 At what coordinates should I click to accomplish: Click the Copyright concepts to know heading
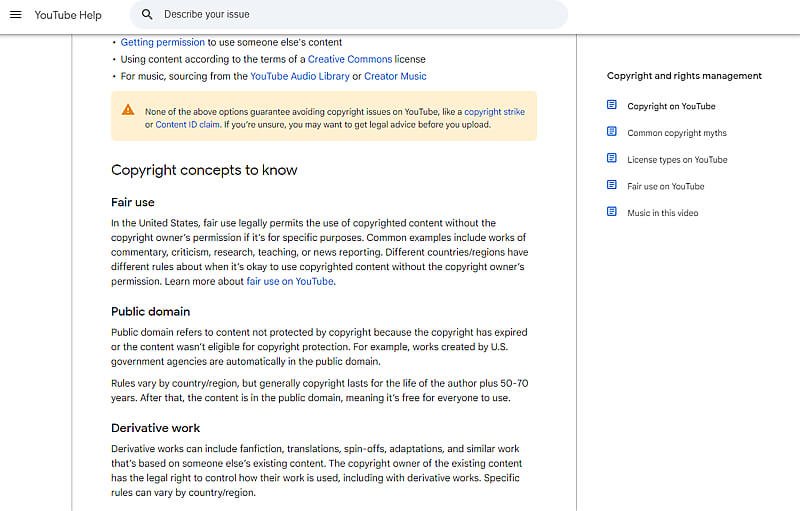tap(204, 170)
